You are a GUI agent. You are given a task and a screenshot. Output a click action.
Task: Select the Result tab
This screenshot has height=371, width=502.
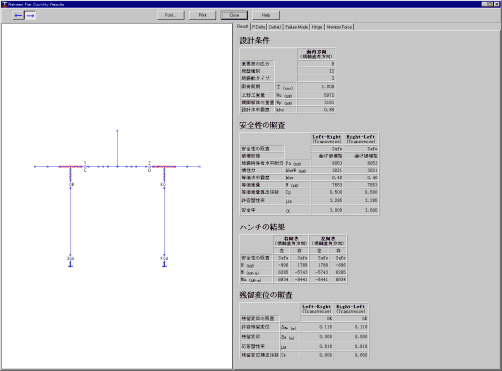tap(242, 26)
